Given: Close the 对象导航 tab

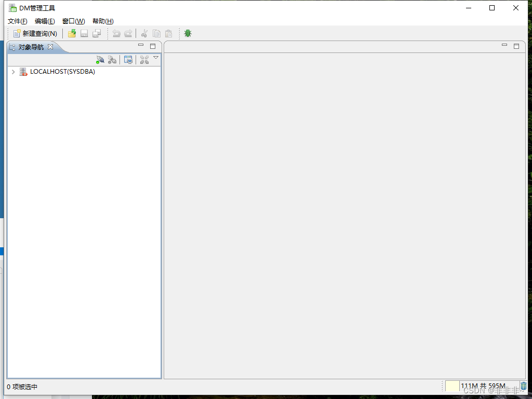Looking at the screenshot, I should pyautogui.click(x=50, y=47).
